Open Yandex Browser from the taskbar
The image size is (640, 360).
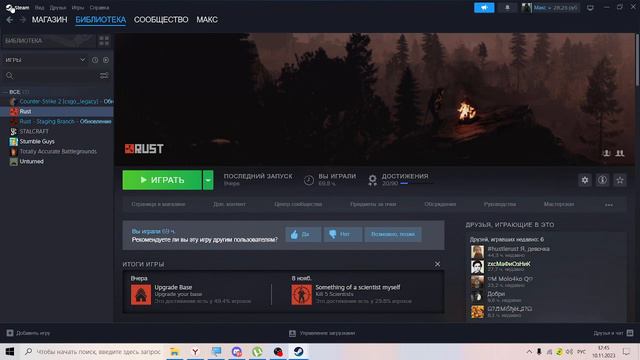[x=195, y=351]
